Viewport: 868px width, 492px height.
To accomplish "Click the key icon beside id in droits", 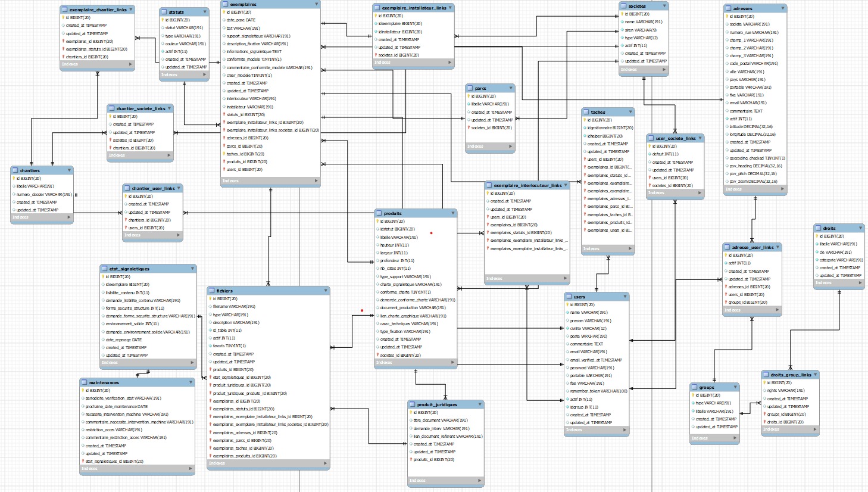I will [817, 236].
